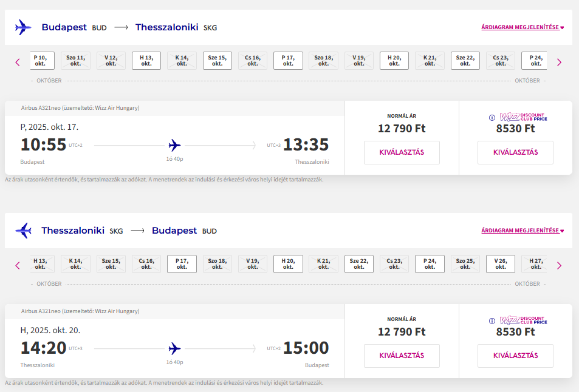This screenshot has width=579, height=392.
Task: Choose return date V 26. okt.
Action: (501, 264)
